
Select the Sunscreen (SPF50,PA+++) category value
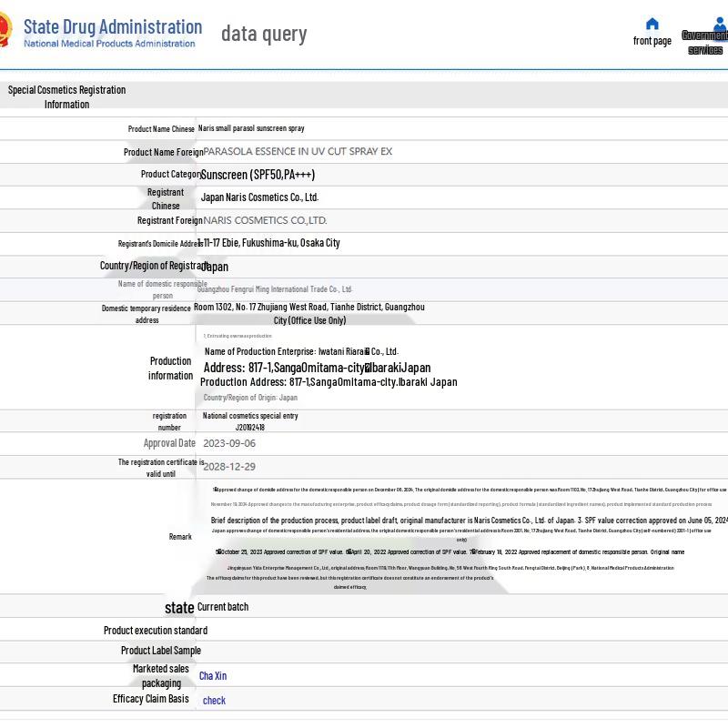click(258, 175)
